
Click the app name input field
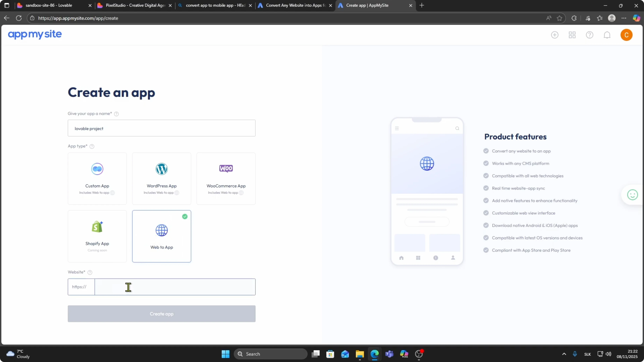click(162, 128)
